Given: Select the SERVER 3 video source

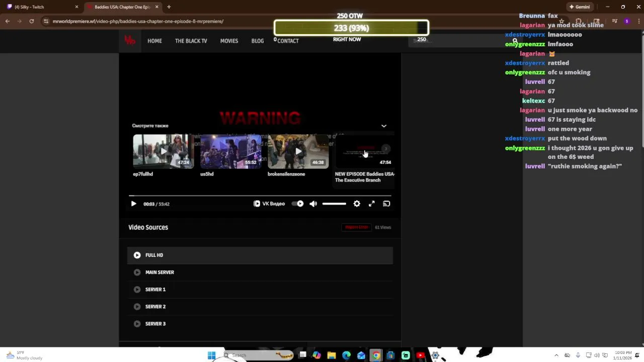Looking at the screenshot, I should (x=260, y=324).
